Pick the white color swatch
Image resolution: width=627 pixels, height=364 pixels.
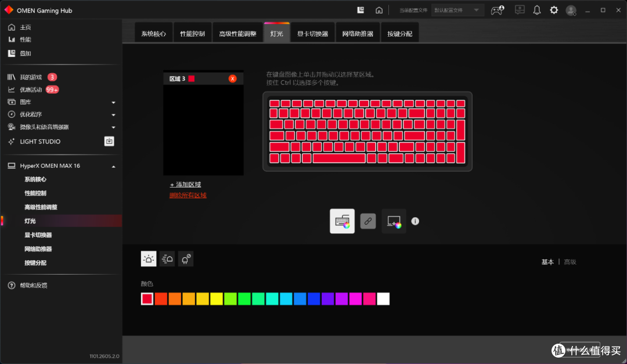[383, 299]
